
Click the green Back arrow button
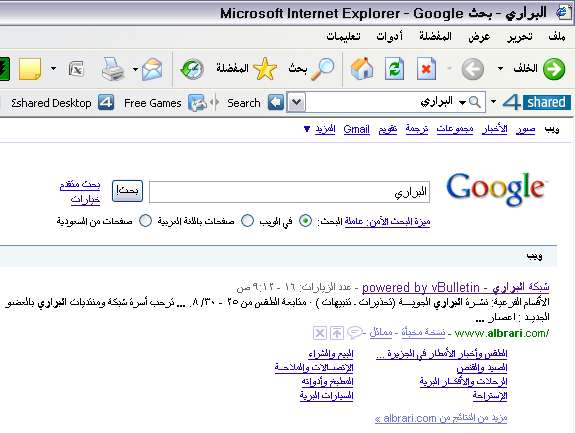point(554,69)
